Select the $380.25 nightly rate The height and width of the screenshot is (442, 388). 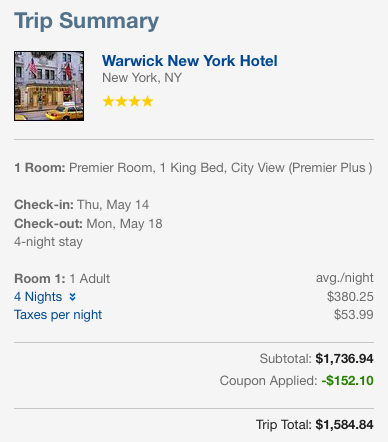[350, 296]
